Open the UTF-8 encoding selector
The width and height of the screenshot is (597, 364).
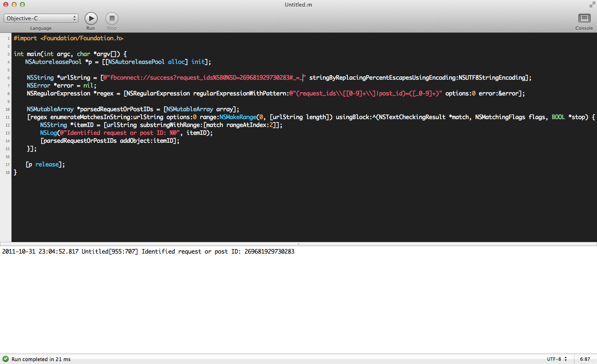556,359
